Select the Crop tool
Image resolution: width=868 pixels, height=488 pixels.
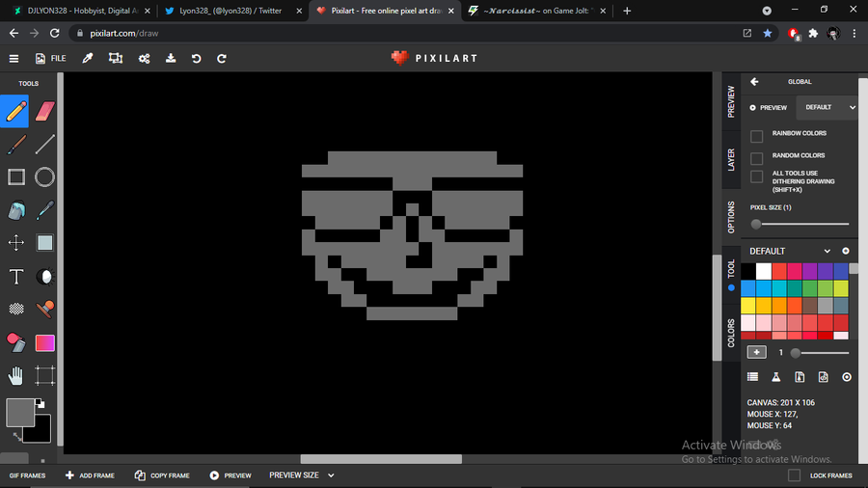tap(44, 376)
